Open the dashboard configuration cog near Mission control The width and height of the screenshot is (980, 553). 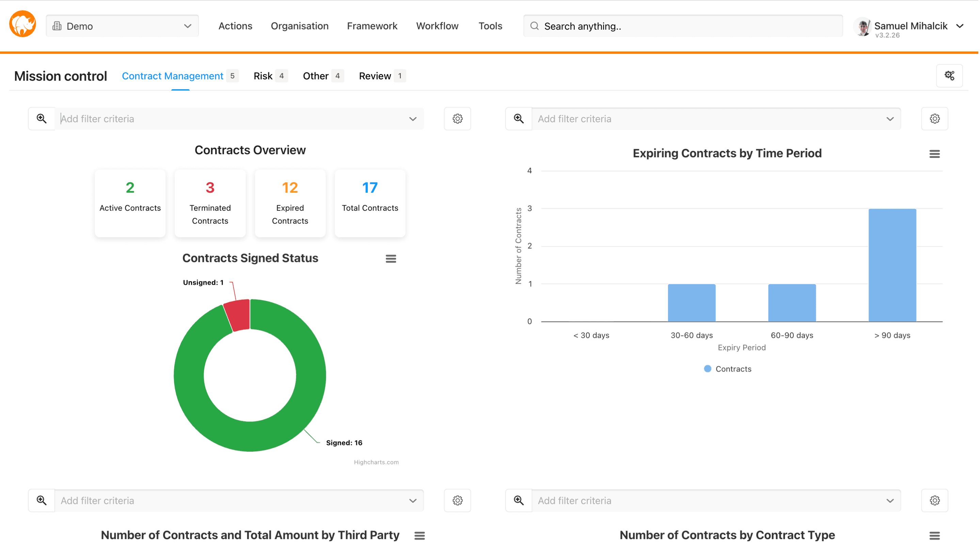(950, 75)
